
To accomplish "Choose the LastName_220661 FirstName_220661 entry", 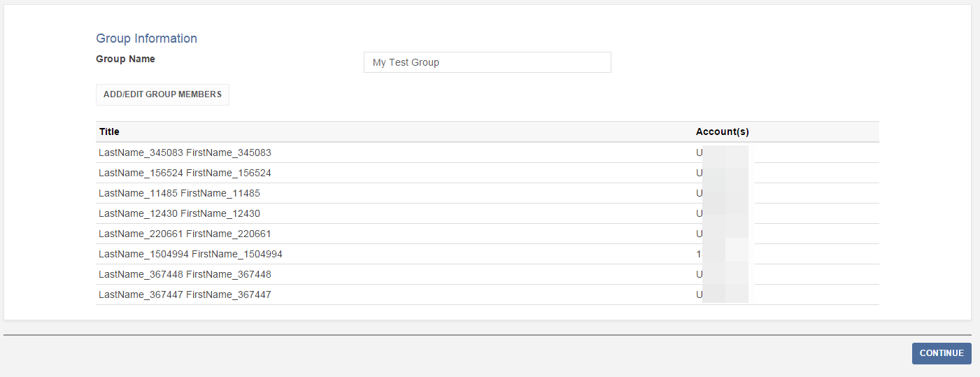I will tap(185, 234).
